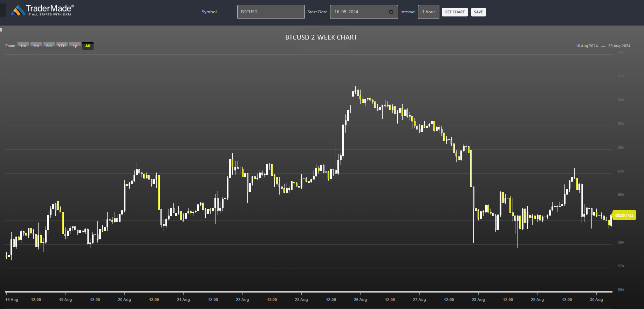Click the 57k price axis label

click(x=621, y=266)
